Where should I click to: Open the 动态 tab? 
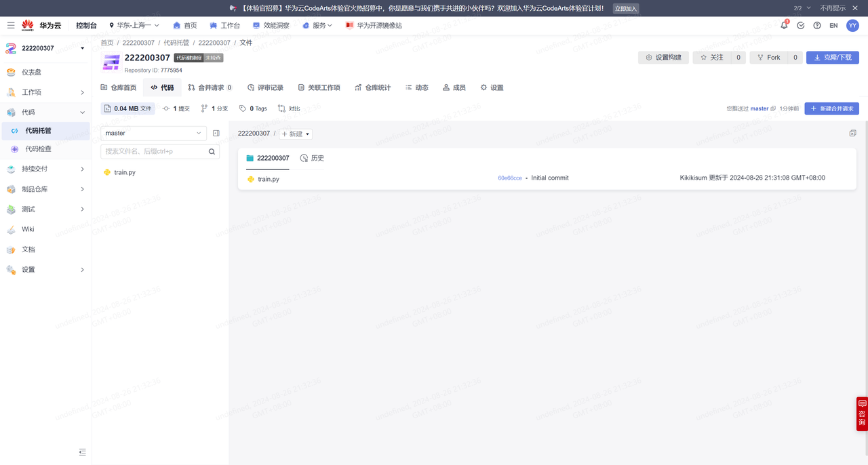416,87
